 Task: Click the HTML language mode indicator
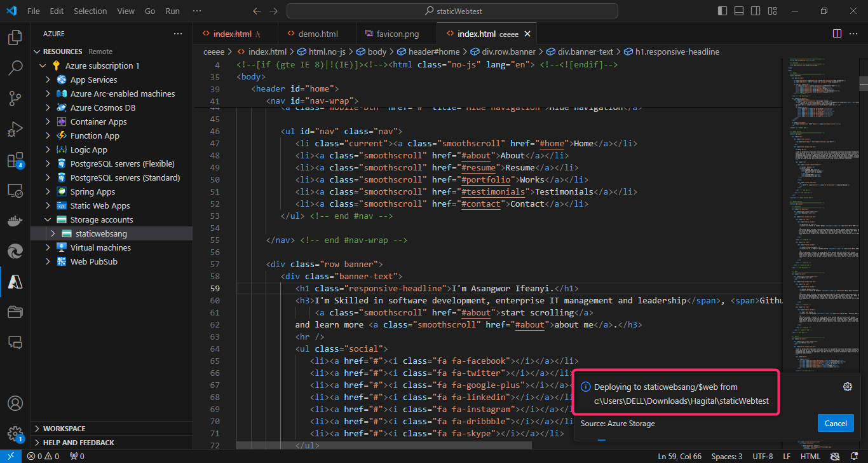(x=810, y=456)
